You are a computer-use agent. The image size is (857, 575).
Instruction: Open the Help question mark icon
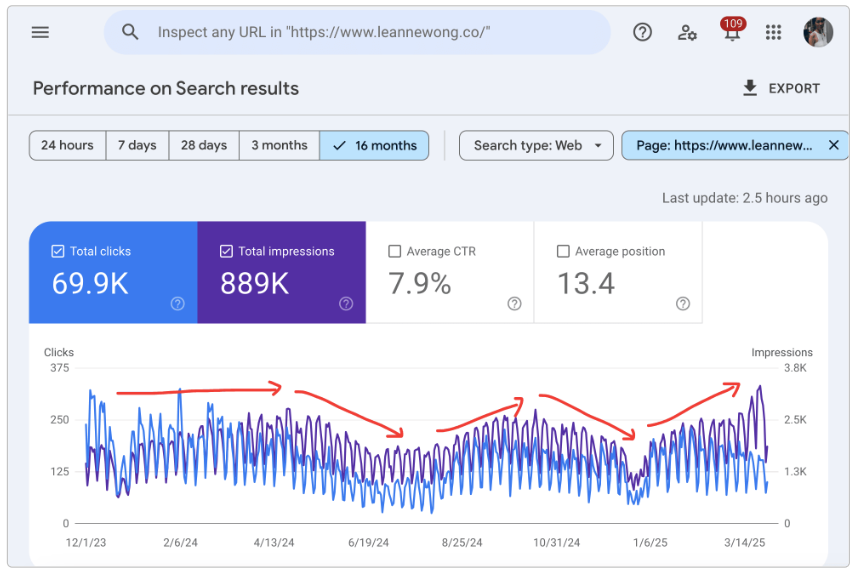[x=642, y=32]
